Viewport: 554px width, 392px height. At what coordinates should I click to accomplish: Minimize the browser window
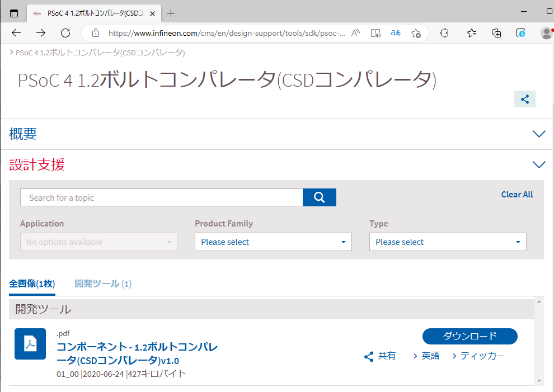524,12
